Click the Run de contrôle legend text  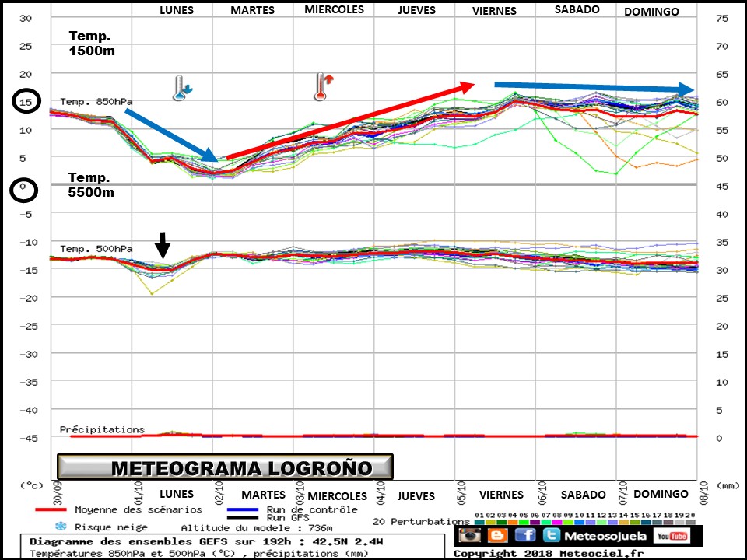312,509
